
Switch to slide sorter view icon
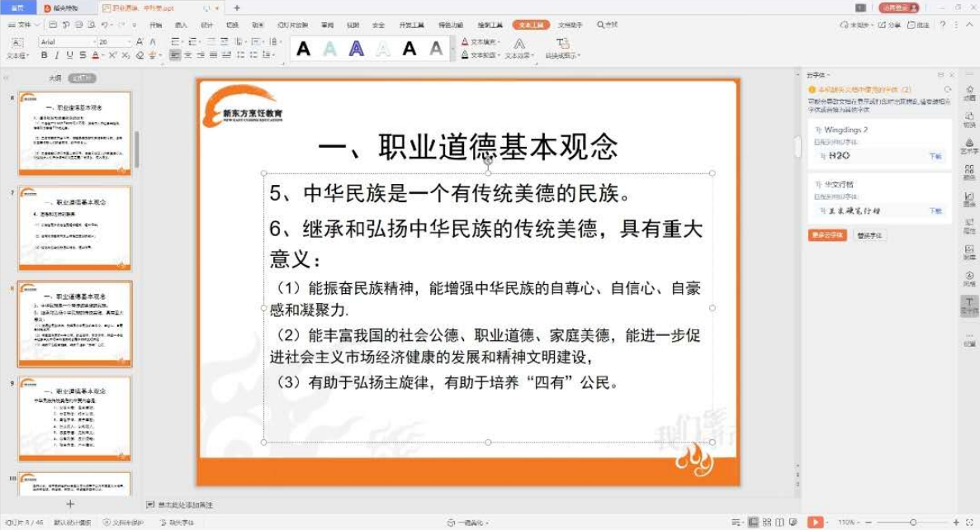click(x=767, y=522)
